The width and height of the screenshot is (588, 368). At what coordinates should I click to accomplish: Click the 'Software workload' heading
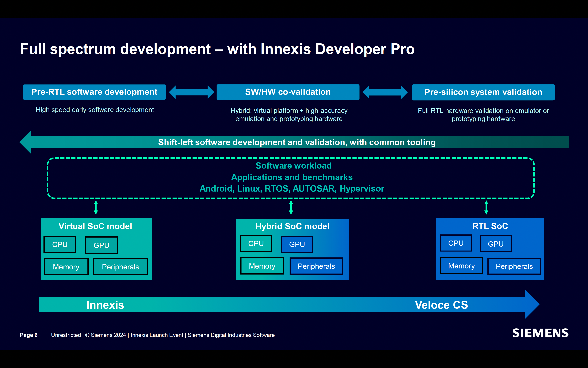pos(294,165)
